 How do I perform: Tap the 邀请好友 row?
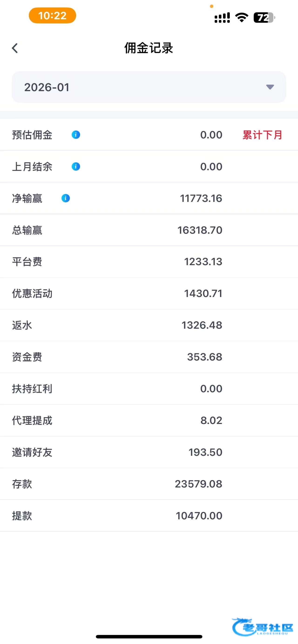(149, 452)
